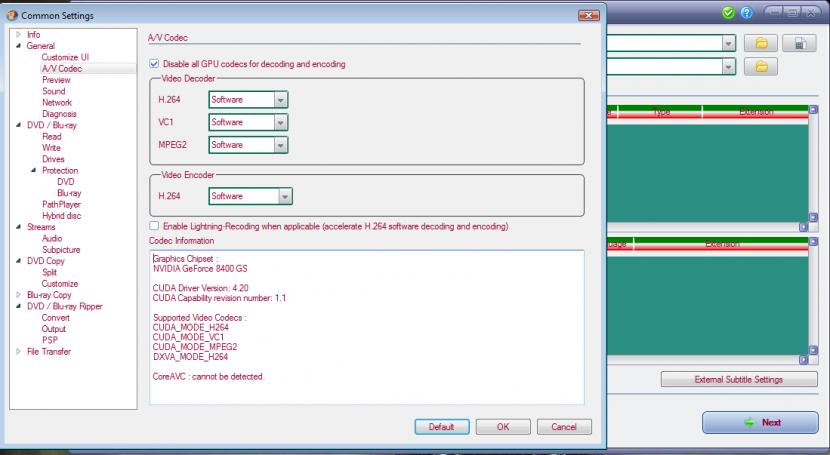
Task: Click the second-row folder browse icon
Action: coord(761,67)
